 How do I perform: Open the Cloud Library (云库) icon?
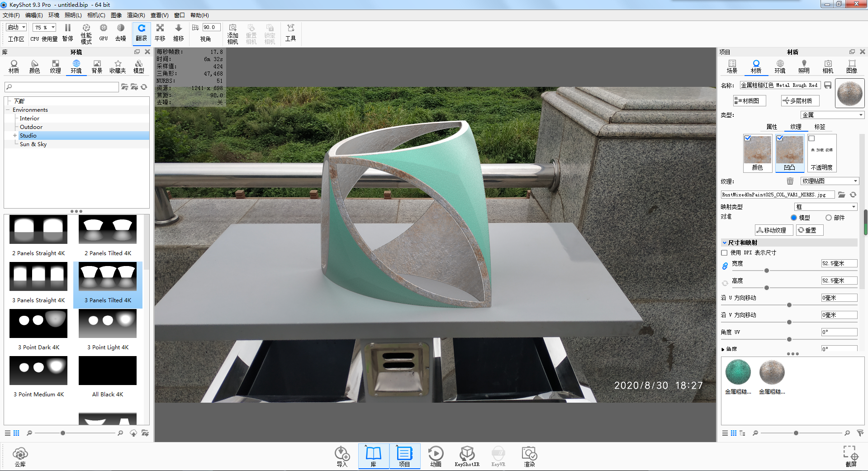(20, 457)
